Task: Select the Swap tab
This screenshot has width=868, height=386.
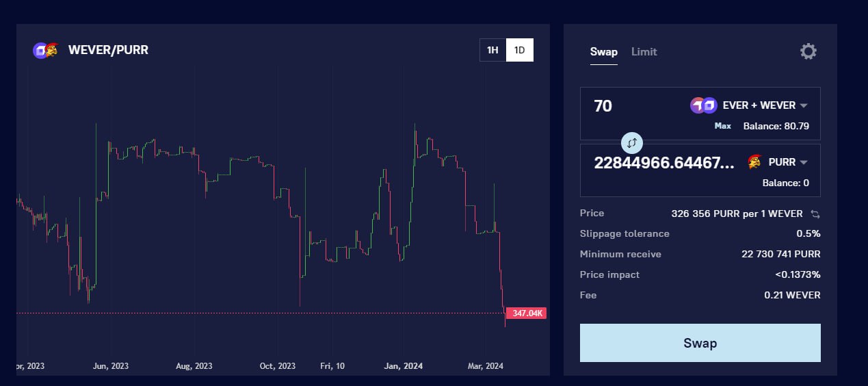Action: coord(603,52)
